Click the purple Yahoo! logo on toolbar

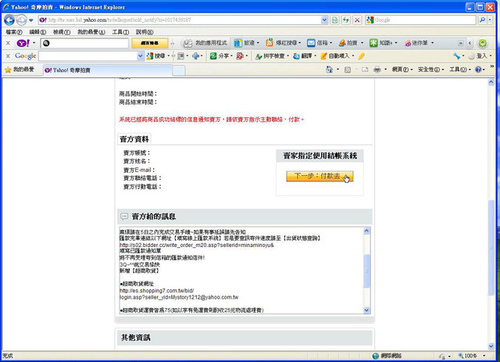point(23,43)
